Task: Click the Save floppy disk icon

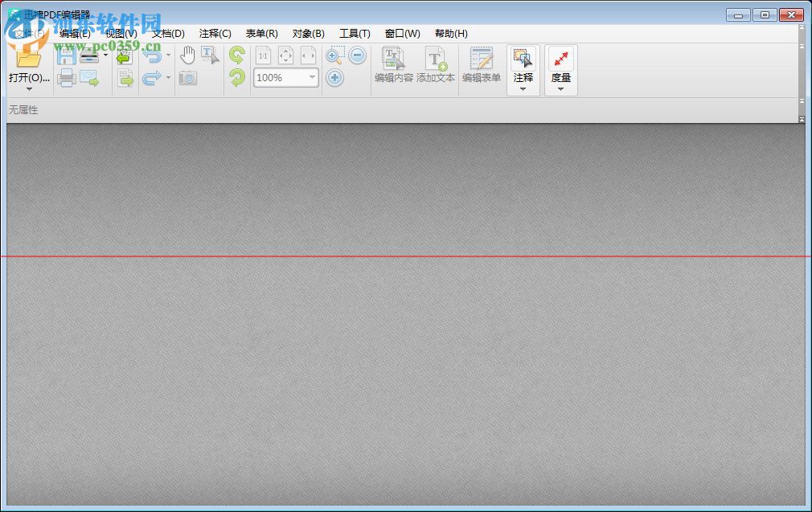Action: (x=66, y=55)
